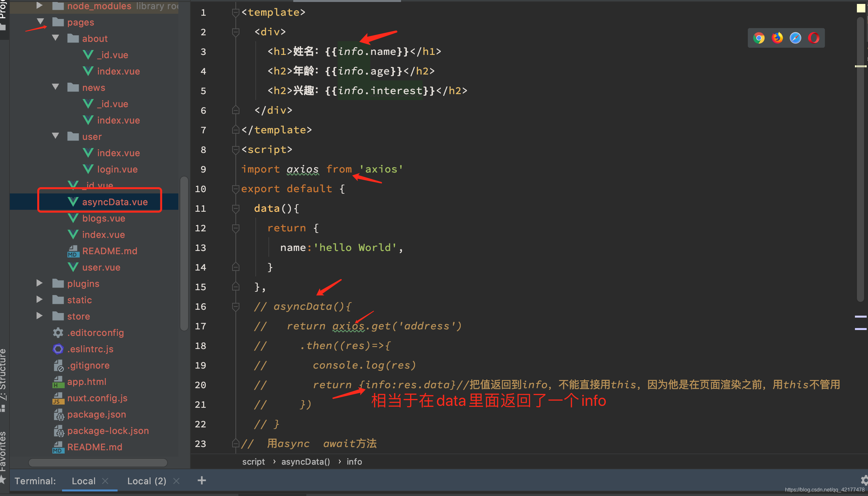Fold the commented asyncData block on line 16
This screenshot has height=496, width=868.
pos(235,306)
